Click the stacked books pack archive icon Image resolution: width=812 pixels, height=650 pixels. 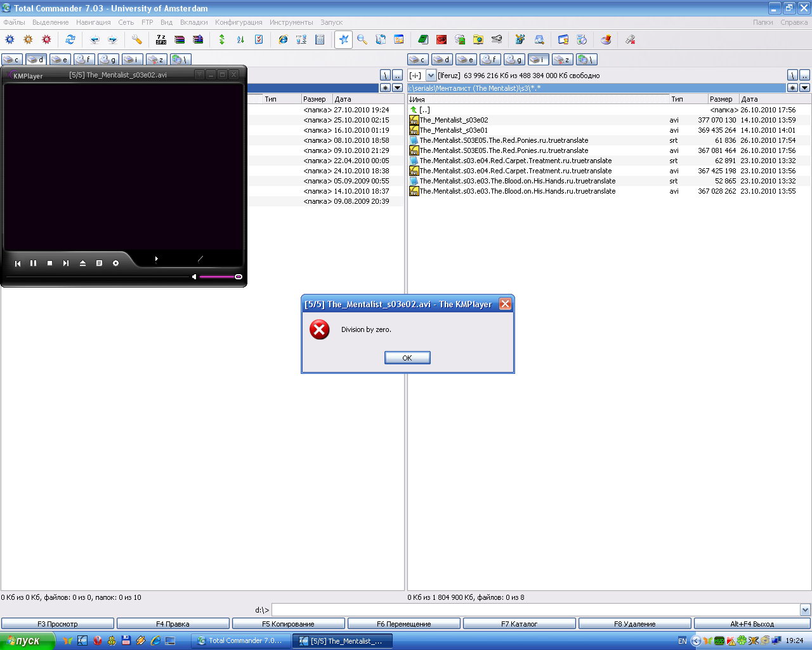(180, 39)
